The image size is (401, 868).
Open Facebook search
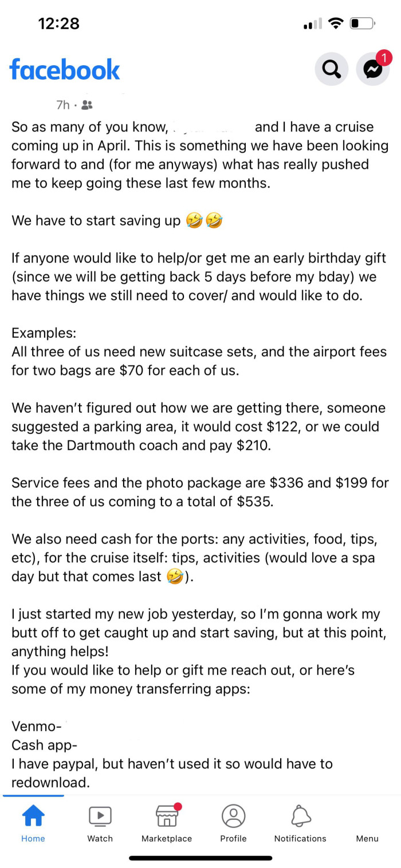point(331,69)
